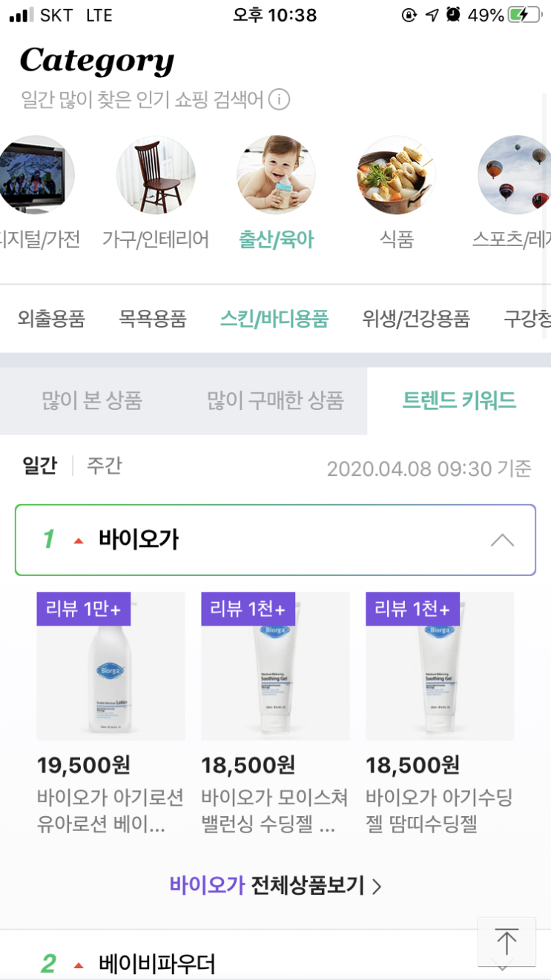Open the 19,500원 바이오가 아기로션 product image

pyautogui.click(x=111, y=666)
